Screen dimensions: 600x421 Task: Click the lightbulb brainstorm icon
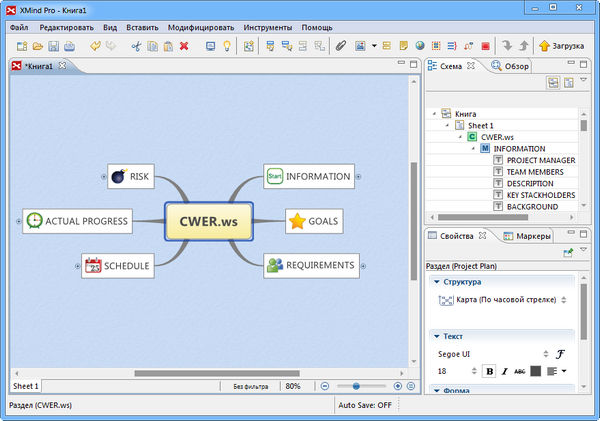tap(227, 46)
